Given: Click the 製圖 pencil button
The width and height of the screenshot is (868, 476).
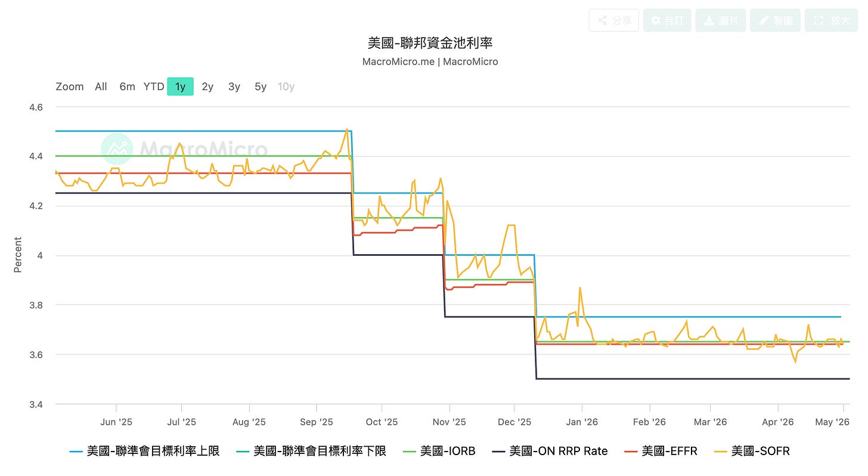Looking at the screenshot, I should coord(775,20).
